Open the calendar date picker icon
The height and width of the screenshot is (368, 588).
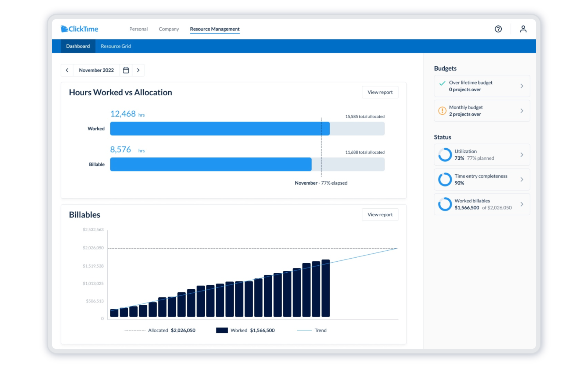tap(125, 70)
